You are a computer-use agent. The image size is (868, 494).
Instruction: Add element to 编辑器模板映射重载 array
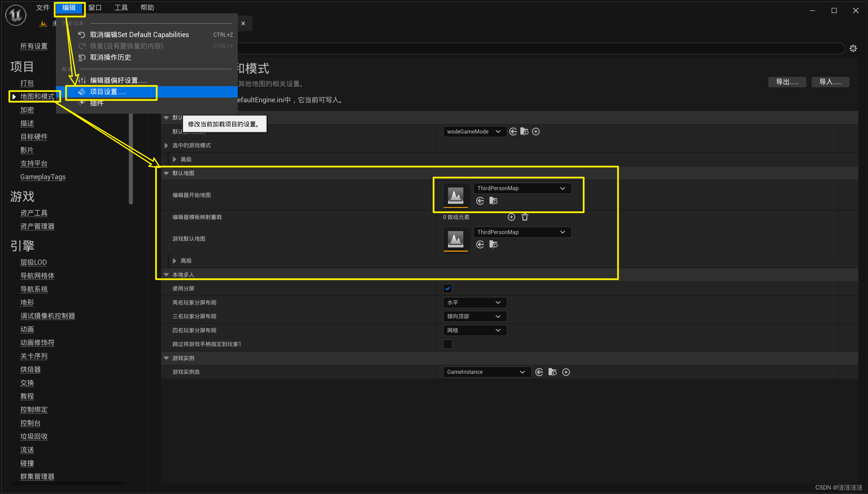click(511, 217)
